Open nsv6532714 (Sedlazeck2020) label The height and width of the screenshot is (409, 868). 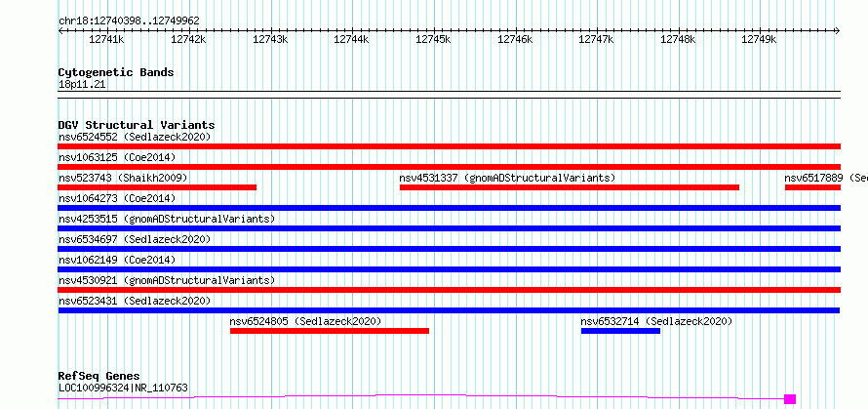click(x=656, y=321)
